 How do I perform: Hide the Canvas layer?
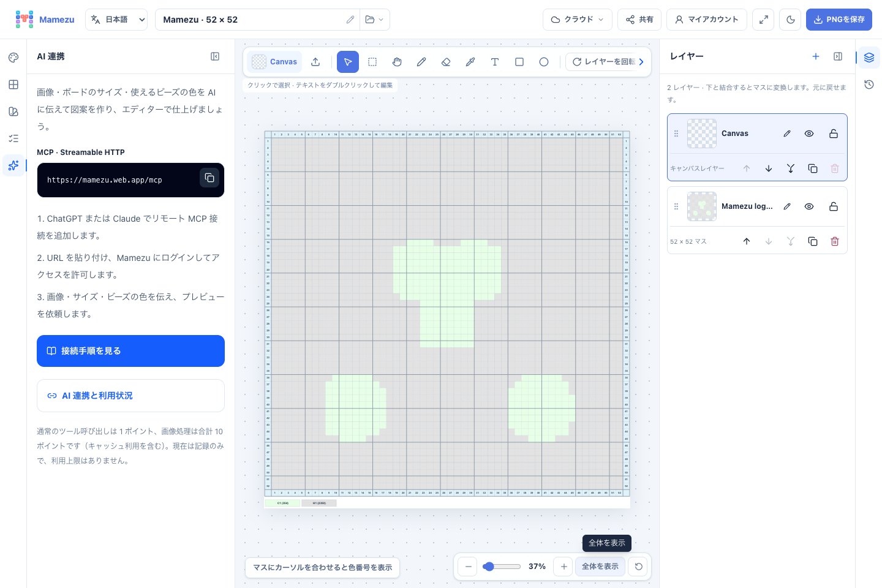tap(809, 134)
